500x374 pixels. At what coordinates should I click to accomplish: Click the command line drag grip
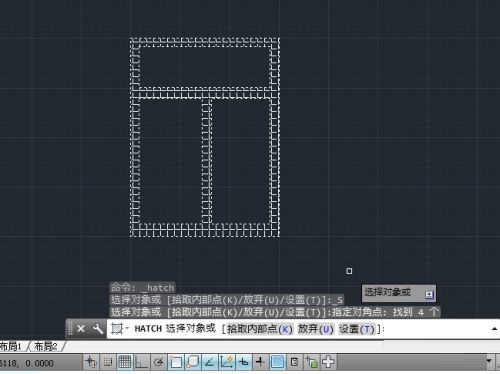click(x=70, y=329)
